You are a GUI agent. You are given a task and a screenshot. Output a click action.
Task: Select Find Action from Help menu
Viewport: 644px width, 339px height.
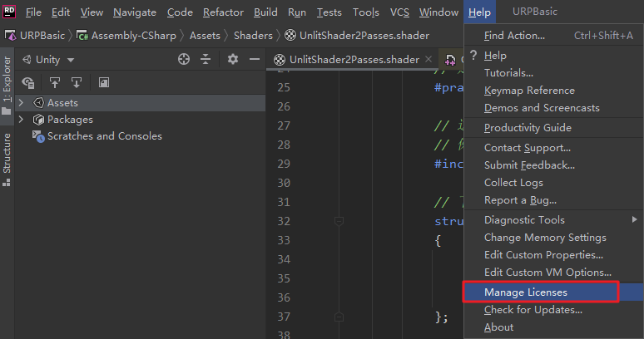pyautogui.click(x=554, y=36)
